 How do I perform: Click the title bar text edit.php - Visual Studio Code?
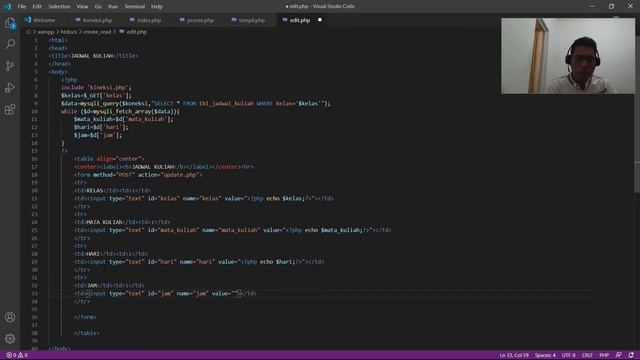pyautogui.click(x=320, y=6)
